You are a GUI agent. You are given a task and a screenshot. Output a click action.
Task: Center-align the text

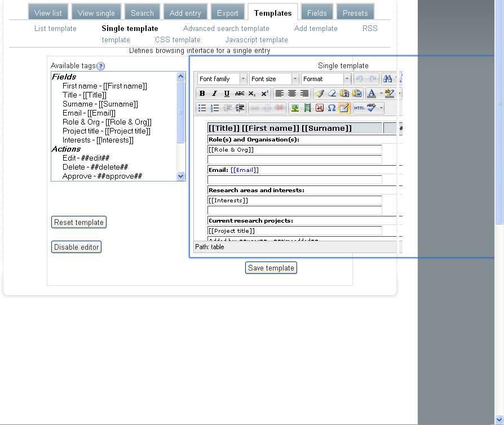point(292,94)
